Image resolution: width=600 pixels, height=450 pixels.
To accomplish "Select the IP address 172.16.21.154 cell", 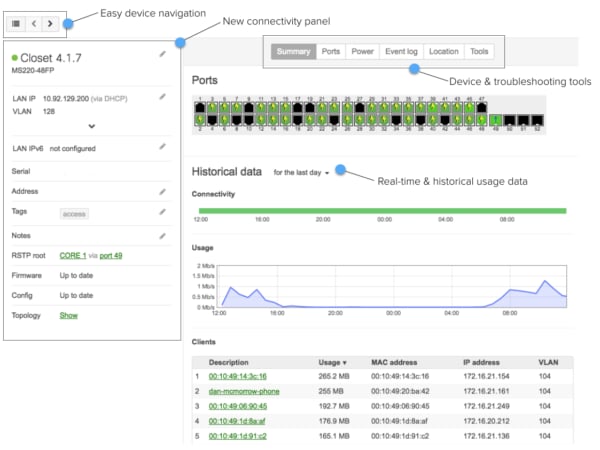I will pyautogui.click(x=486, y=377).
